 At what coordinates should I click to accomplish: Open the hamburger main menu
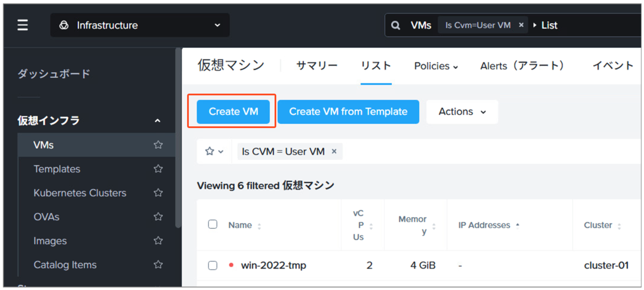(23, 25)
